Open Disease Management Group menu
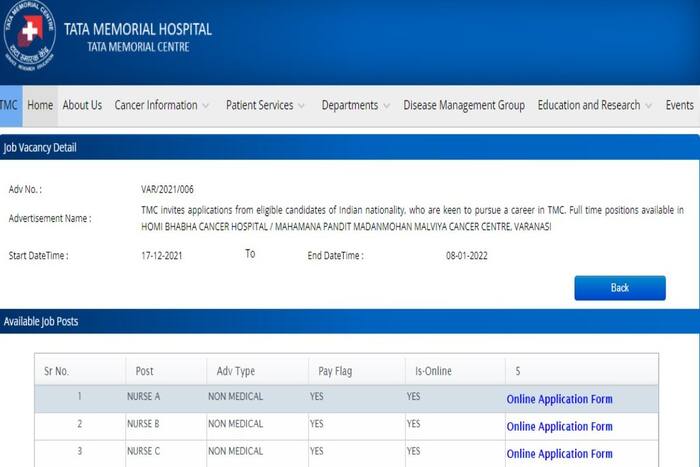Viewport: 700px width, 467px height. click(464, 105)
